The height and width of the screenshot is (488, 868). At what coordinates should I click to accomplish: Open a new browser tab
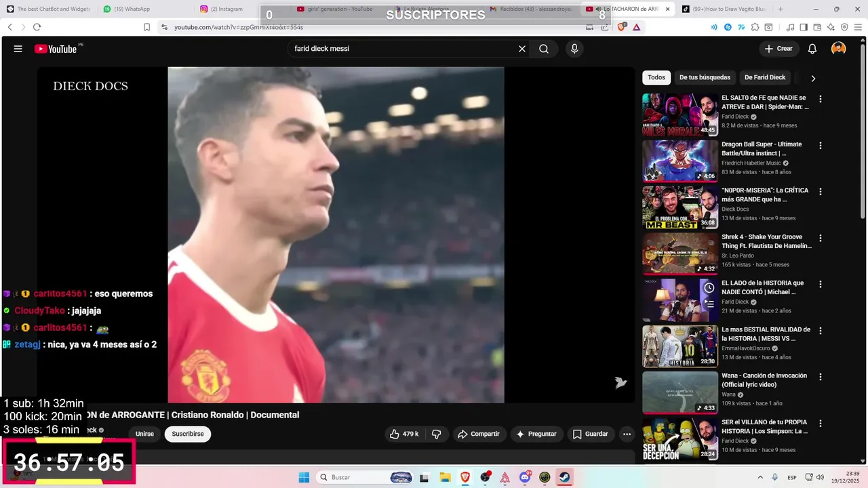(781, 9)
